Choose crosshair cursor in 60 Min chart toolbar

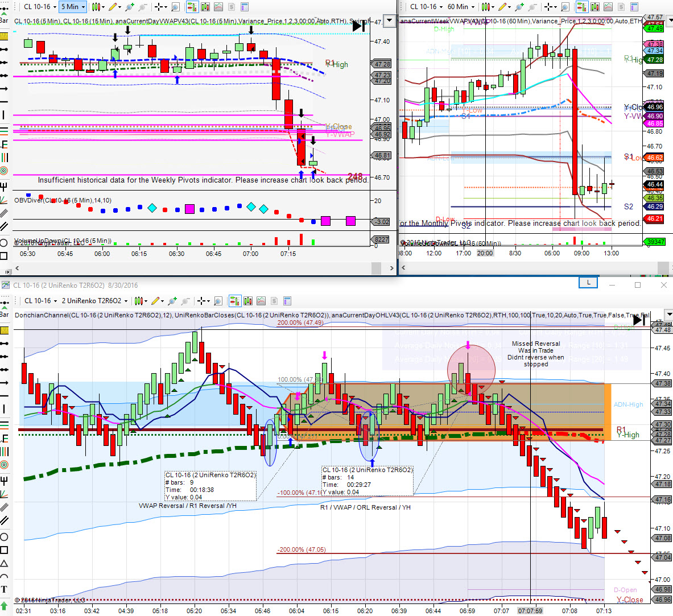point(548,7)
